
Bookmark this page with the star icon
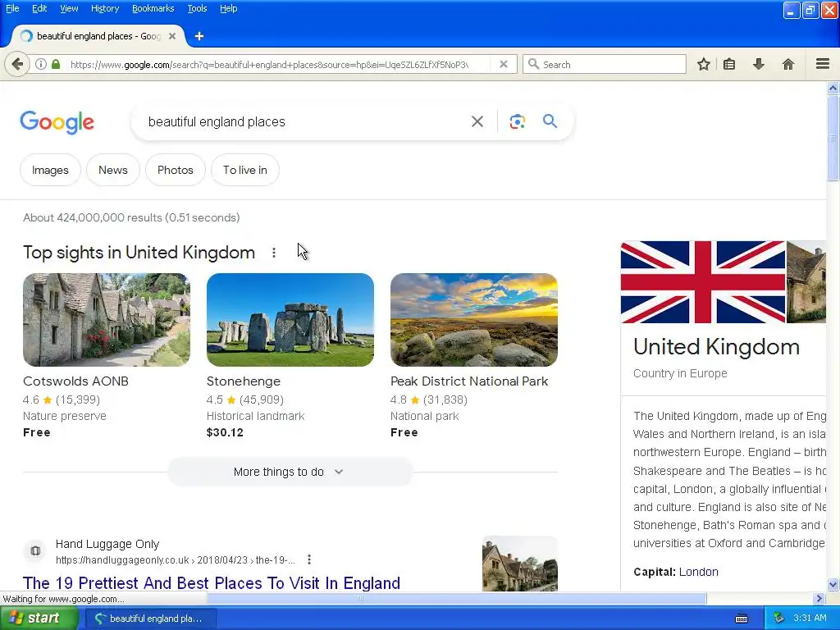click(703, 64)
